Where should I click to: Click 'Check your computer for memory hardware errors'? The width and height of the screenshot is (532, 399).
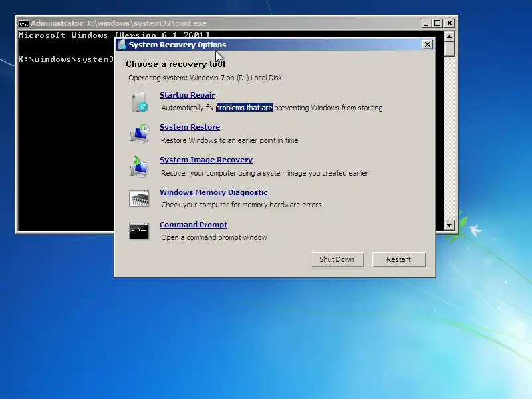click(x=241, y=205)
